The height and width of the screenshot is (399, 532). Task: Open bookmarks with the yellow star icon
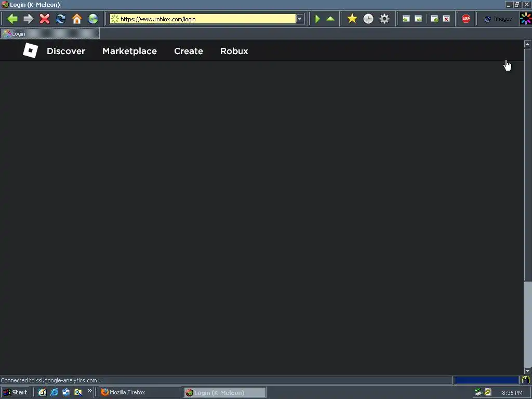point(352,19)
